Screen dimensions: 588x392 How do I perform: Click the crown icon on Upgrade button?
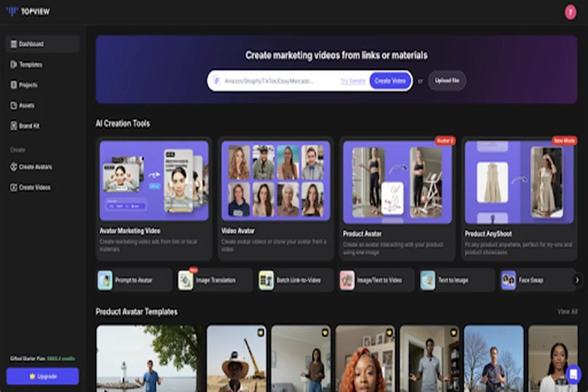(32, 376)
